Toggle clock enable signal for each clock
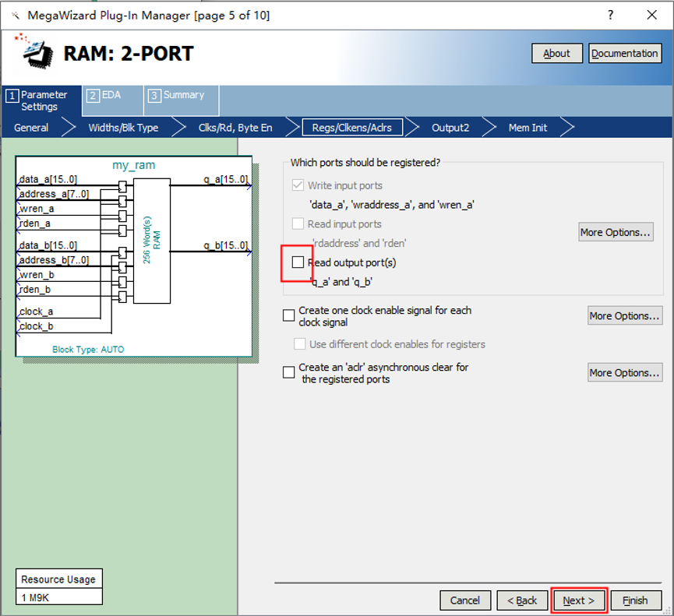Image resolution: width=674 pixels, height=616 pixels. [x=289, y=315]
